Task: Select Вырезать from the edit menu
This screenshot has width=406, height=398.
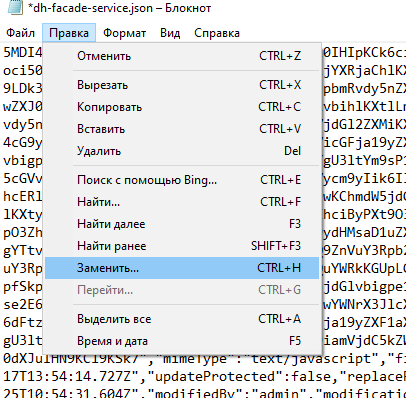Action: (x=182, y=85)
